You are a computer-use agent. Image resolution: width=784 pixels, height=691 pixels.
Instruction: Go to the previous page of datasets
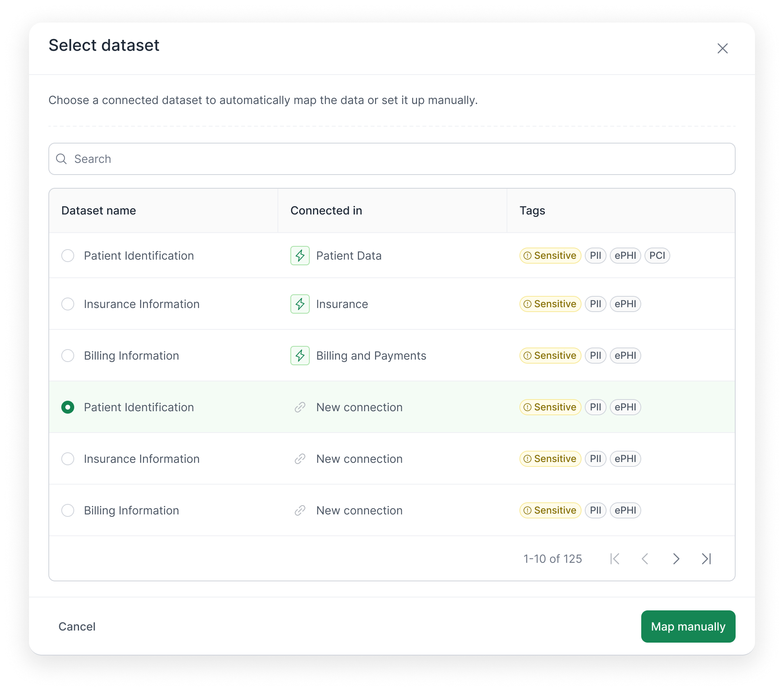click(645, 559)
